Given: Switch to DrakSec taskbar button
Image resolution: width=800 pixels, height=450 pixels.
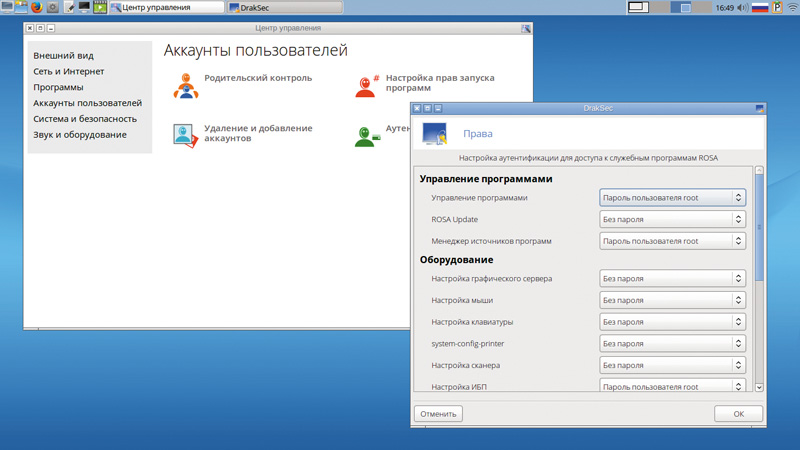Looking at the screenshot, I should click(x=285, y=7).
